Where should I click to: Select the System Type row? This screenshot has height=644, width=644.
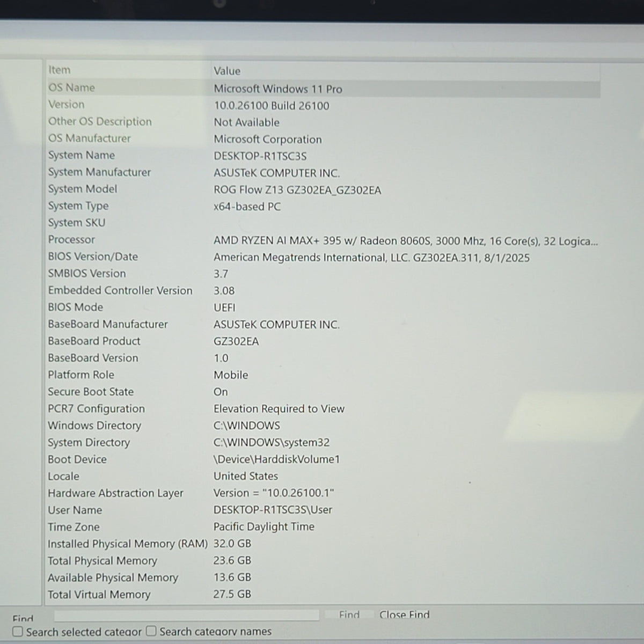[x=323, y=206]
